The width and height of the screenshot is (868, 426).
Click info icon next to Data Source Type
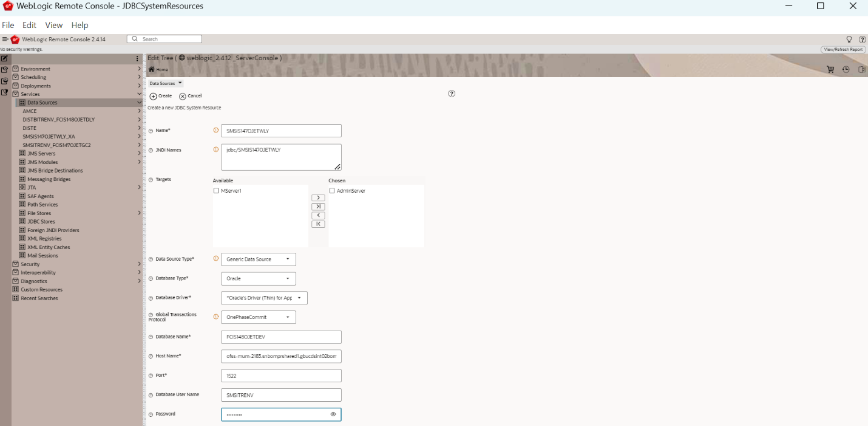[215, 259]
